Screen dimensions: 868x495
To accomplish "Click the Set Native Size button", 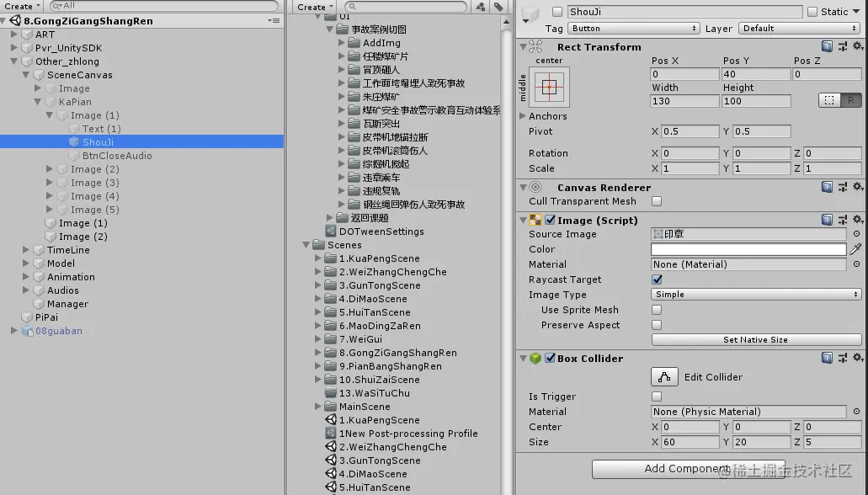I will pos(756,340).
